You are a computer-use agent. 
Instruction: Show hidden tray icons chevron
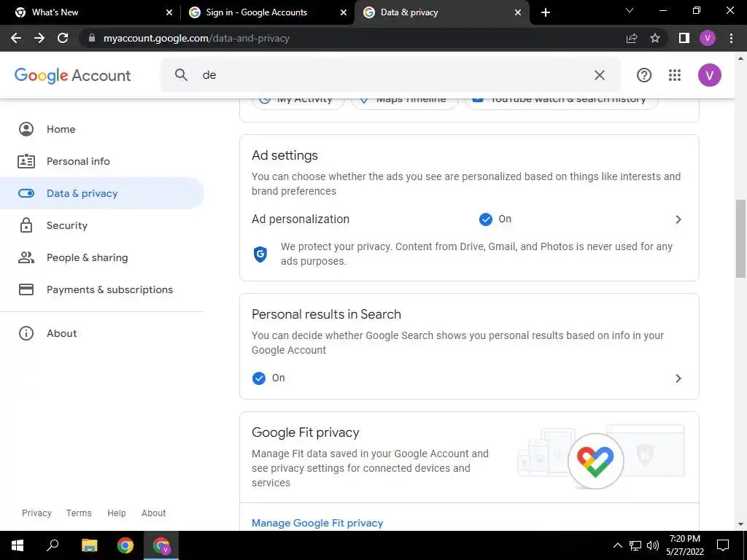617,545
